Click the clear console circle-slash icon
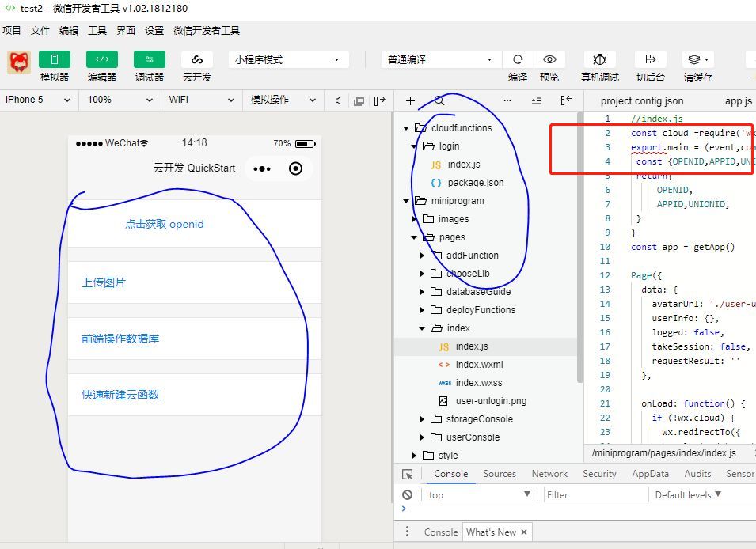Screen dimensions: 756x549 (408, 495)
